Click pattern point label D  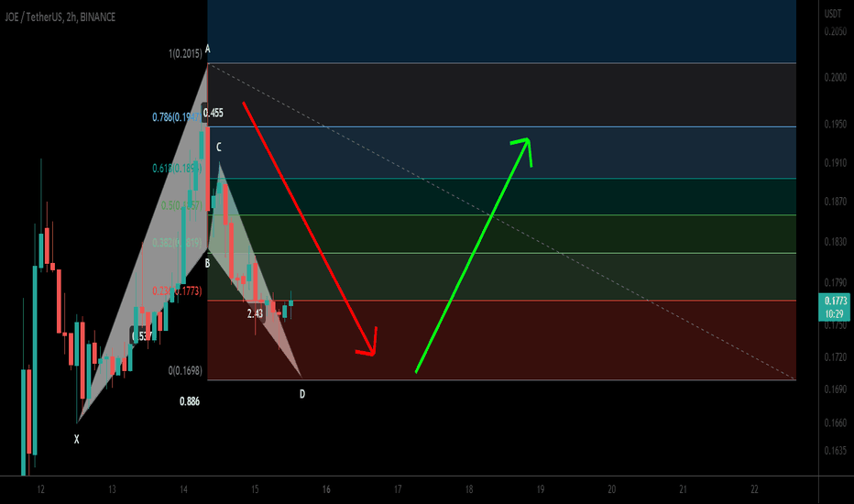pyautogui.click(x=302, y=394)
